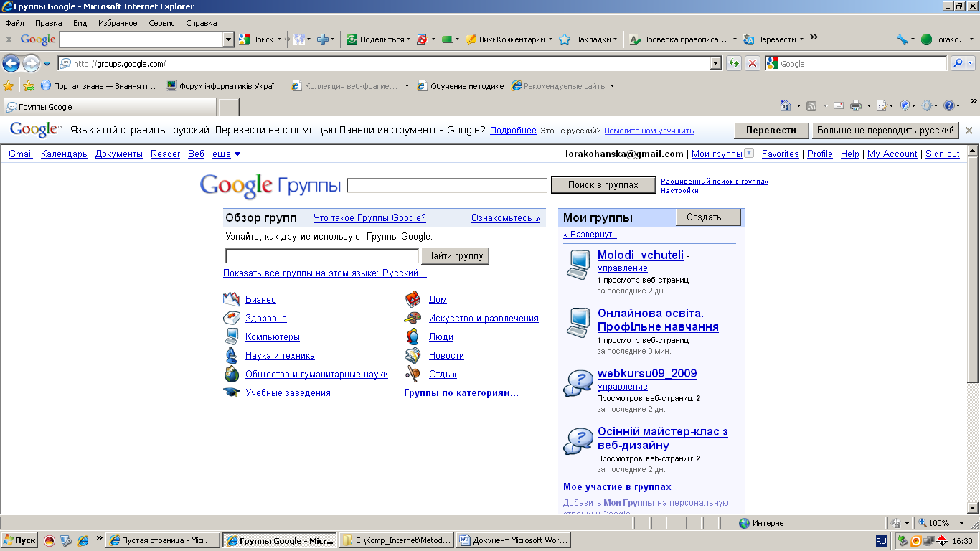This screenshot has width=980, height=551.
Task: Click the Бизнес category icon
Action: 231,299
